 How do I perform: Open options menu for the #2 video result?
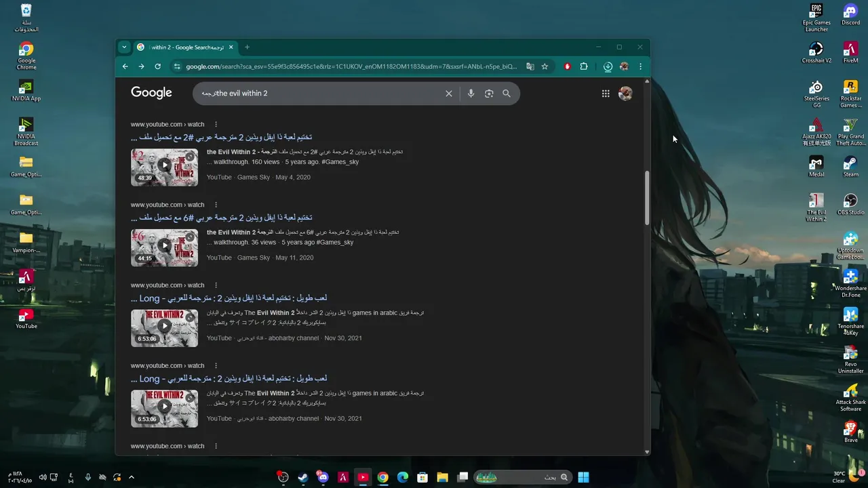tap(216, 124)
